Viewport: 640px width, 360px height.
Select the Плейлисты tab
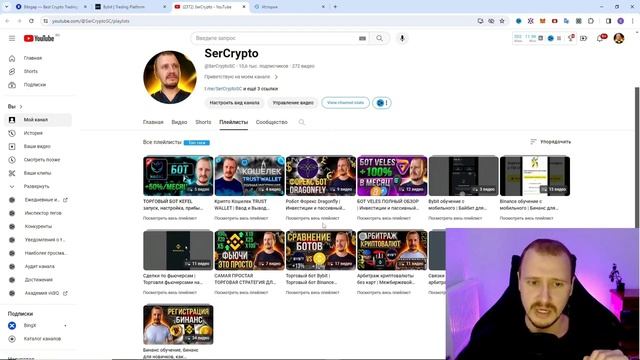[x=233, y=122]
